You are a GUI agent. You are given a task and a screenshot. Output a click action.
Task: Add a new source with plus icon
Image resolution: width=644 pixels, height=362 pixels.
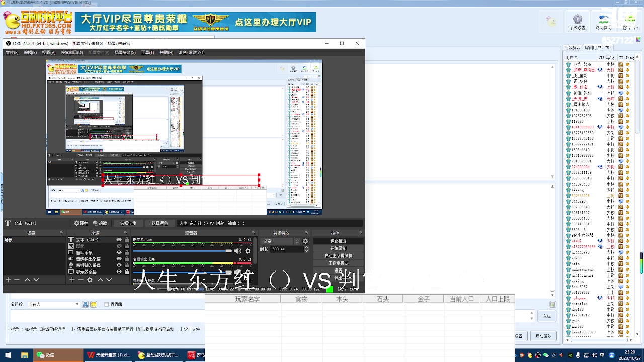(72, 280)
